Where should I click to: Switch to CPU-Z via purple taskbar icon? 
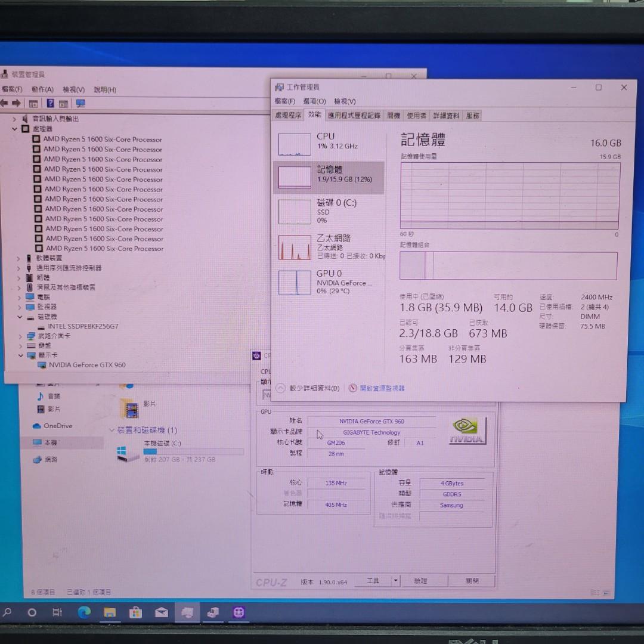(x=239, y=613)
